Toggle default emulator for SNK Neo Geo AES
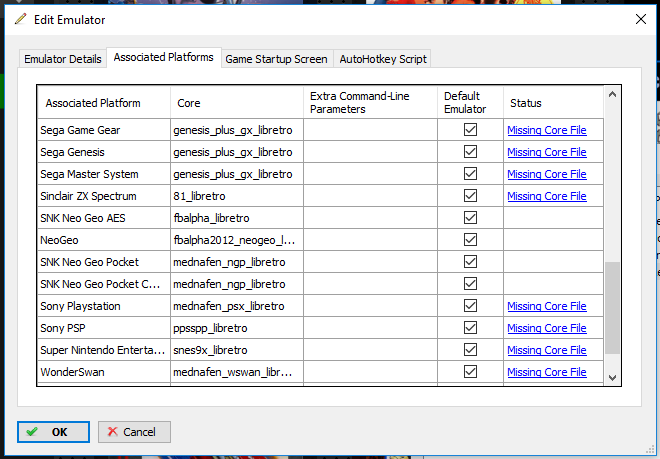This screenshot has height=459, width=660. (x=470, y=218)
